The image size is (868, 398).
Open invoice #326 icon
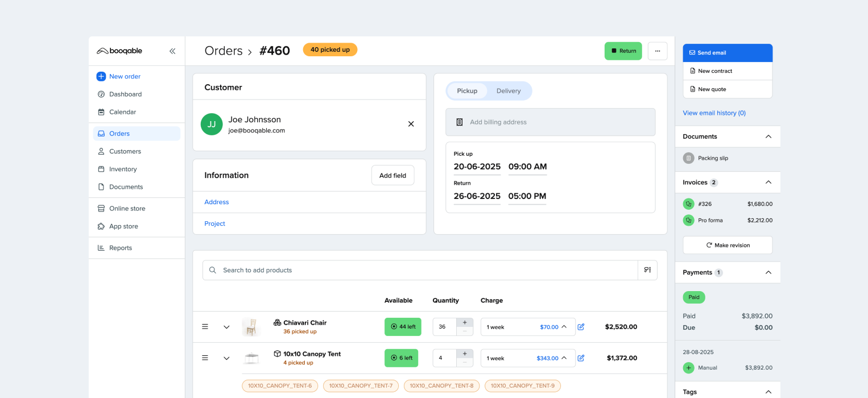(x=688, y=204)
